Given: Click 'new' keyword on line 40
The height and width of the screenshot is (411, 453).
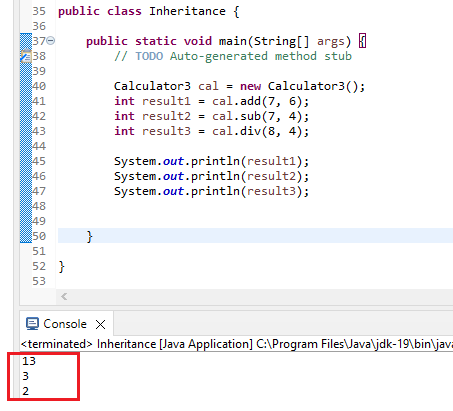Looking at the screenshot, I should [250, 86].
